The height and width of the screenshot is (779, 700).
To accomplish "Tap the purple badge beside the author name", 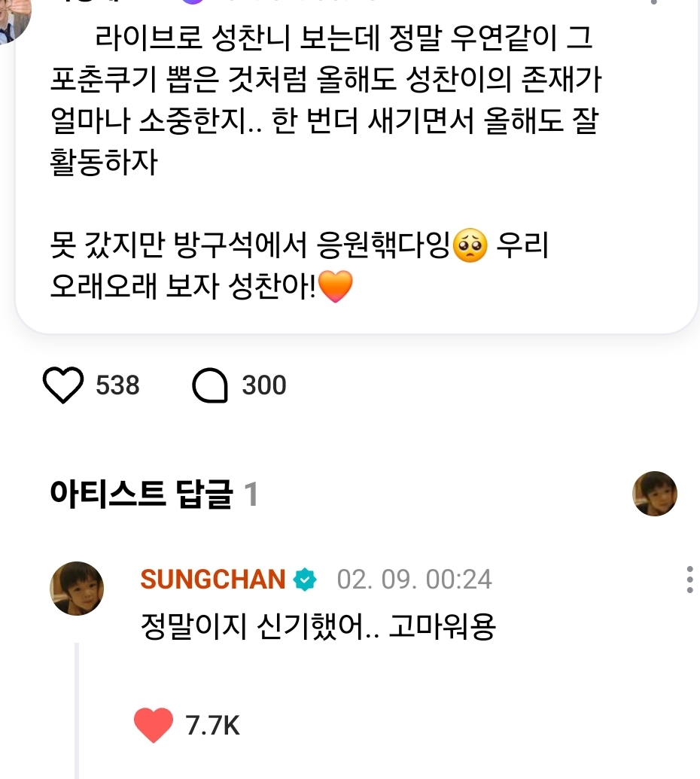I will coord(194,2).
